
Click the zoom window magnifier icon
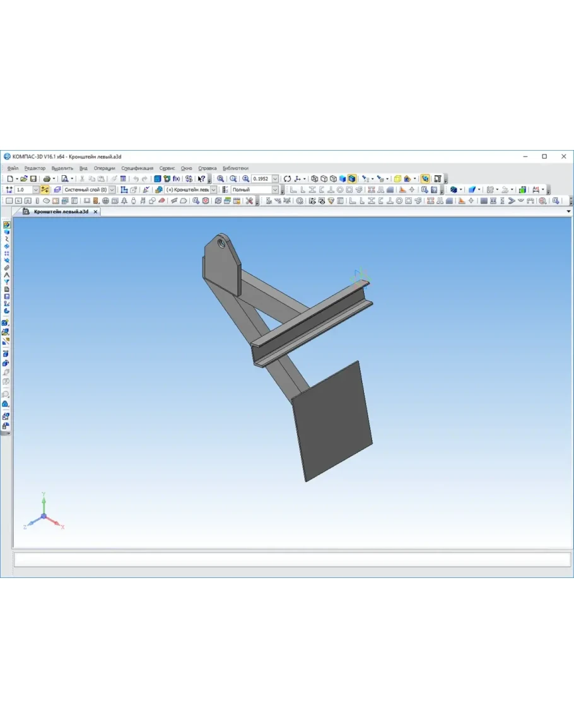tap(220, 179)
